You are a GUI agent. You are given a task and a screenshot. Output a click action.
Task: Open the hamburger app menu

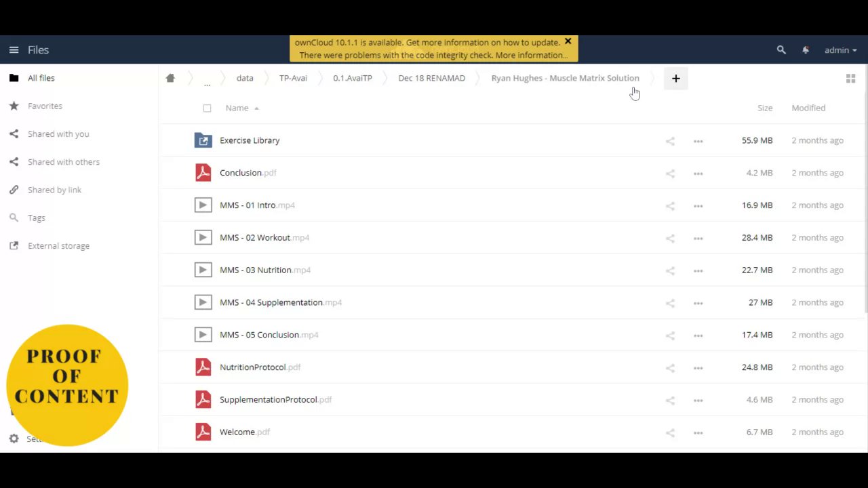coord(14,50)
